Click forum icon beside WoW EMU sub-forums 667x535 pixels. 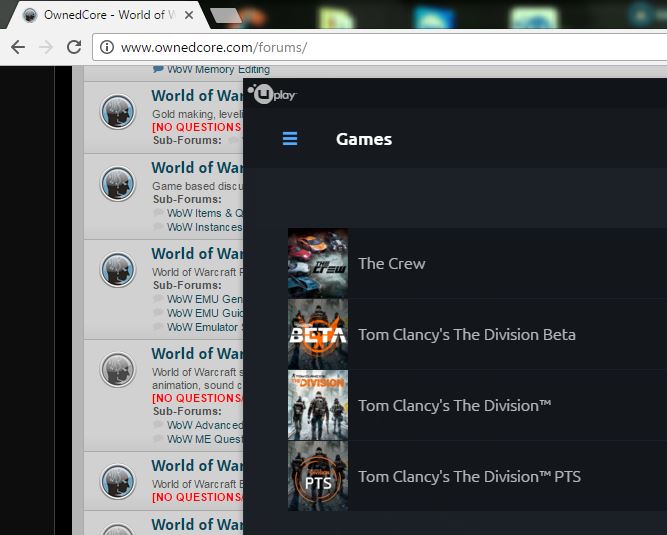[x=118, y=269]
